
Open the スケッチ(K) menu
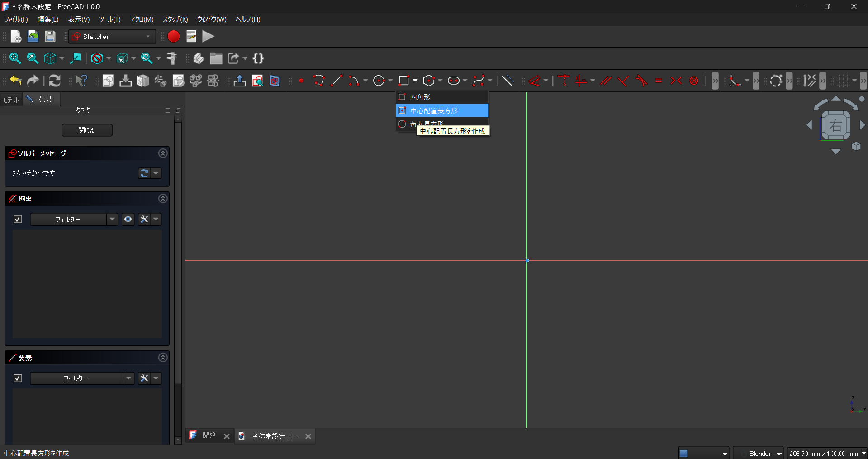coord(175,19)
